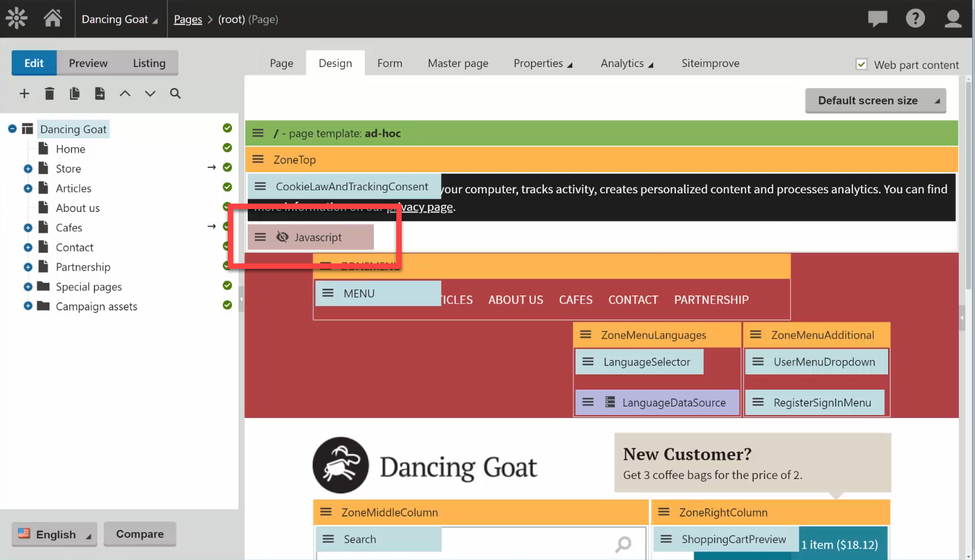Move page up with the up-arrow icon
This screenshot has height=560, width=975.
point(125,94)
